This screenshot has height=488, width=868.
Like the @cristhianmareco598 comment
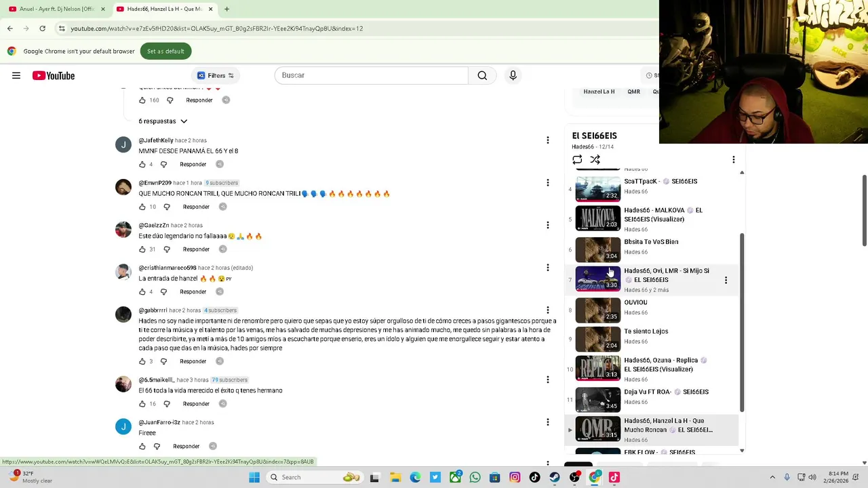tap(142, 291)
